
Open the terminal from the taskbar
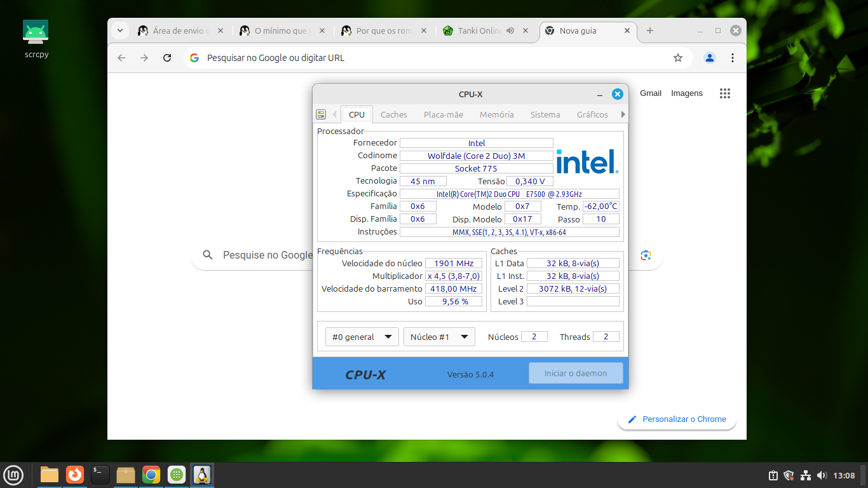coord(100,475)
